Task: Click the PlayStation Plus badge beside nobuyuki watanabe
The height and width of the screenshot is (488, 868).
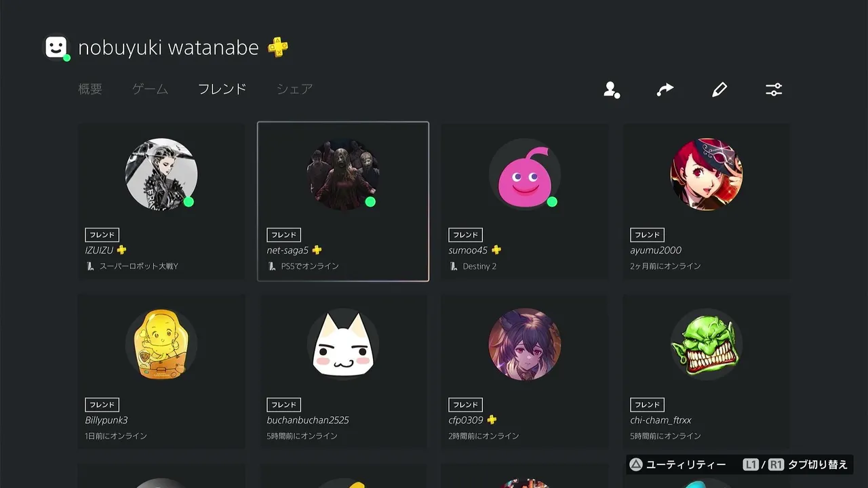Action: (278, 47)
